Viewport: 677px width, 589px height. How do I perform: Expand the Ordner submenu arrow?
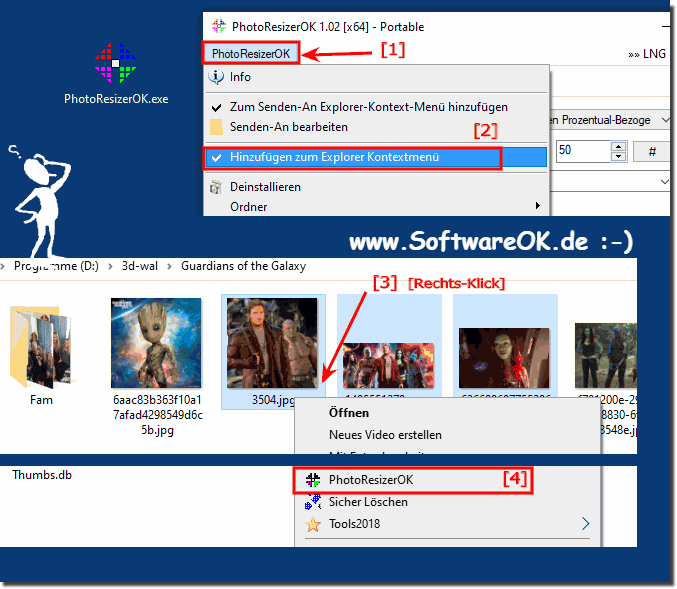538,206
